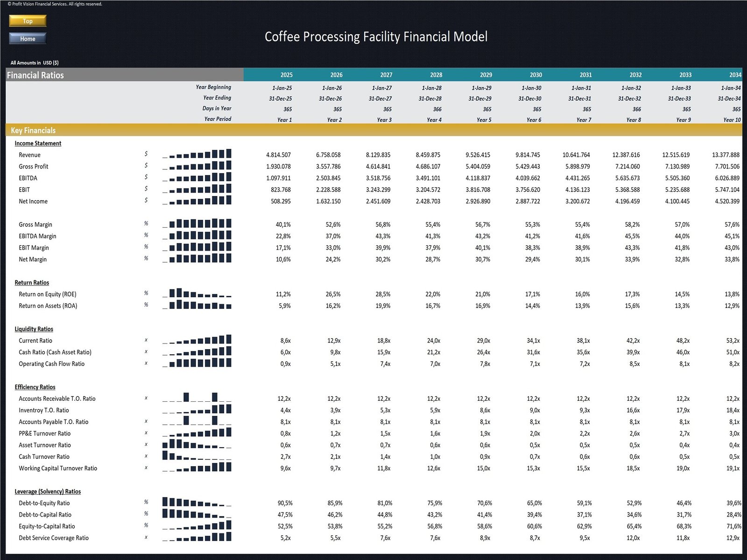
Task: Collapse the Liquidity Ratios section
Action: point(33,329)
